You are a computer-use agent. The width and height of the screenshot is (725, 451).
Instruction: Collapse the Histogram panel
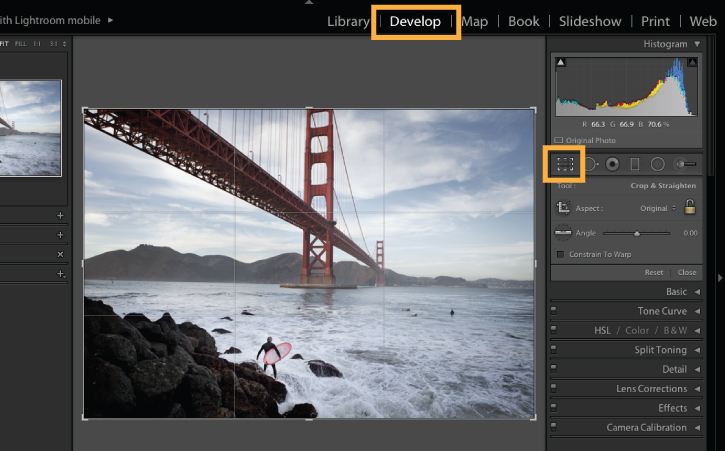[697, 44]
